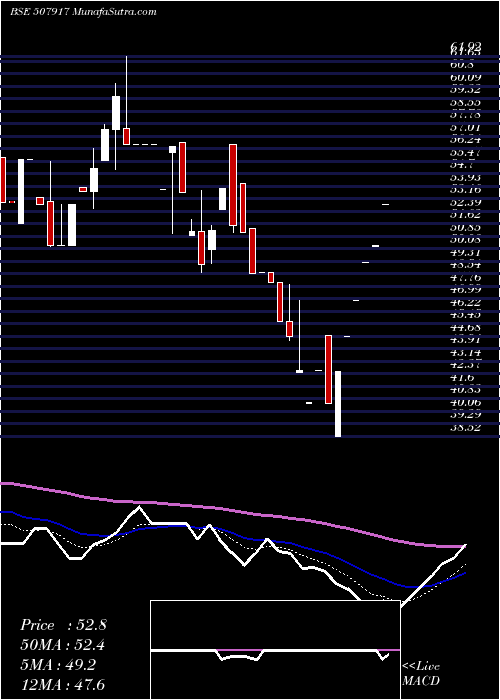
Task: Click the 43.14 price axis label
Action: coord(466,353)
